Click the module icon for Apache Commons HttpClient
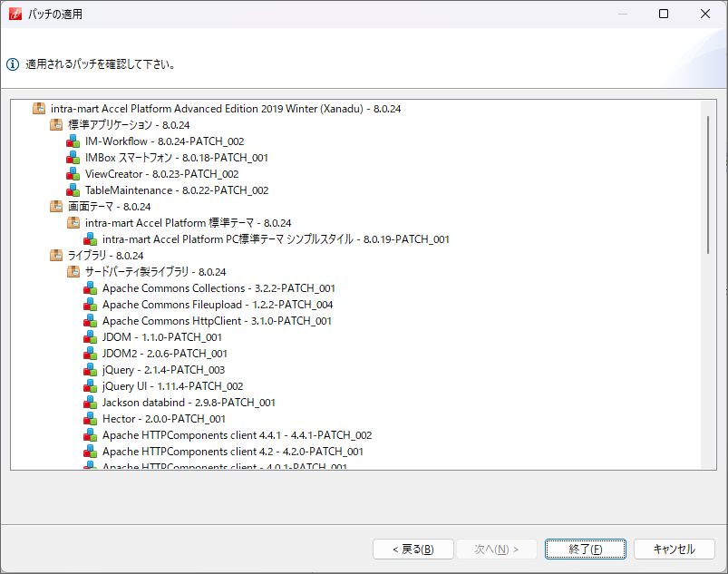728x574 pixels. pyautogui.click(x=90, y=321)
